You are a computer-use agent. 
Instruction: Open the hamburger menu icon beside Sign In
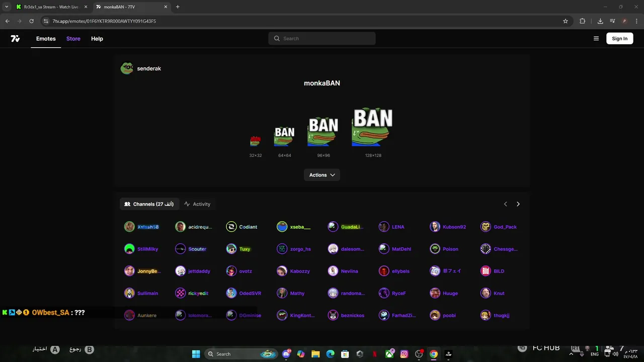596,39
